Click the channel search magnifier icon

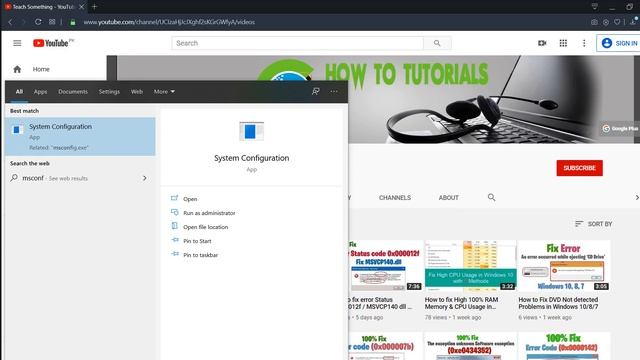[491, 198]
